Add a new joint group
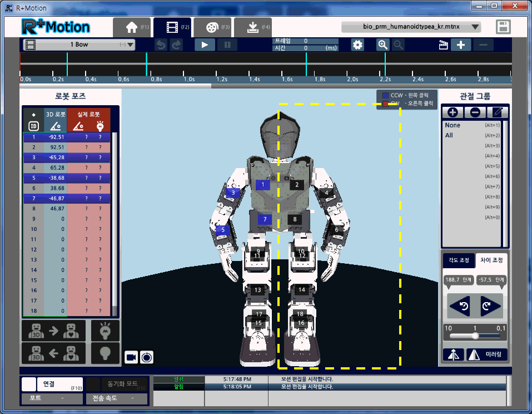Image resolution: width=532 pixels, height=414 pixels. click(453, 112)
